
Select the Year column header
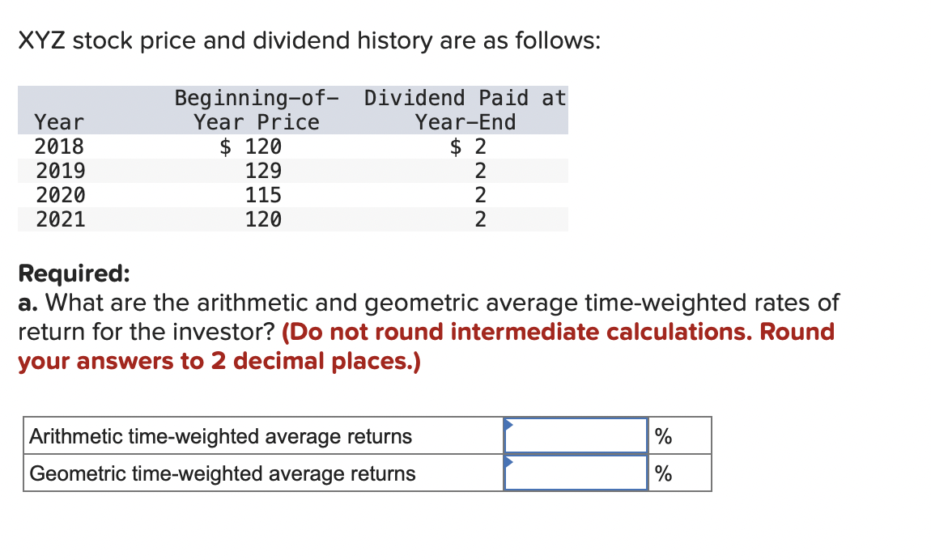(x=59, y=122)
